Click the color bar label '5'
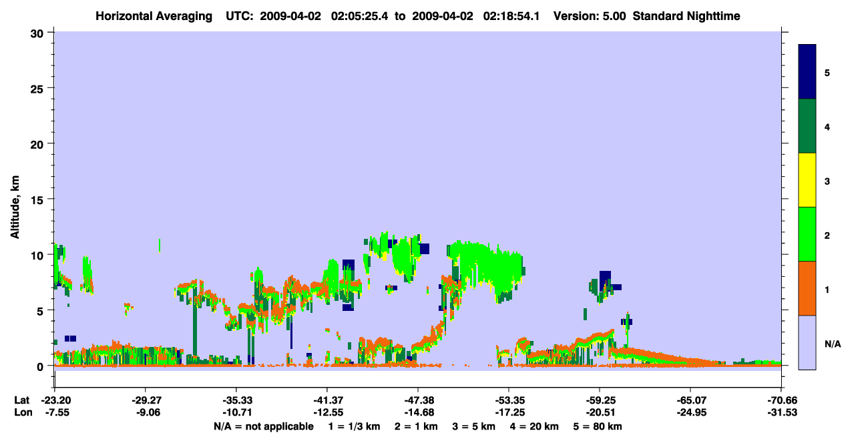This screenshot has height=445, width=868. click(827, 72)
